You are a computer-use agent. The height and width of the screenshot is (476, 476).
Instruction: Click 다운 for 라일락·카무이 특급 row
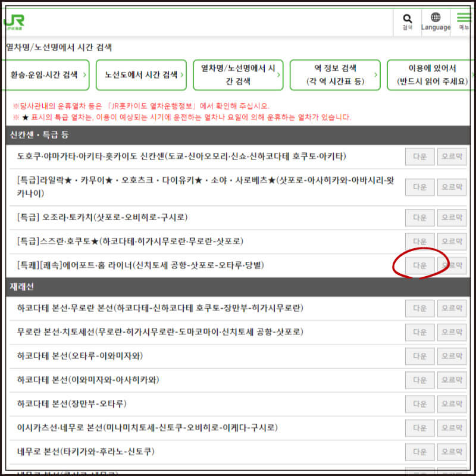click(419, 187)
